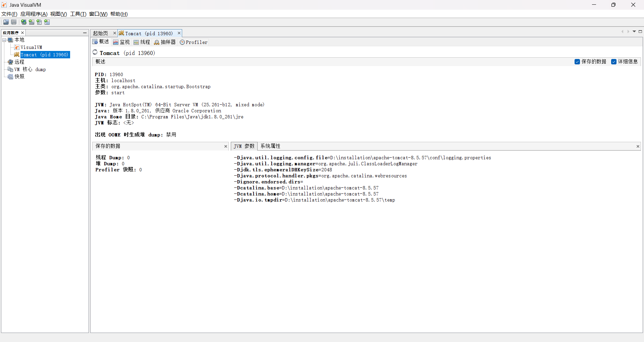Select the Tomcat (pid 13960) document tab
The height and width of the screenshot is (342, 644).
[x=149, y=33]
